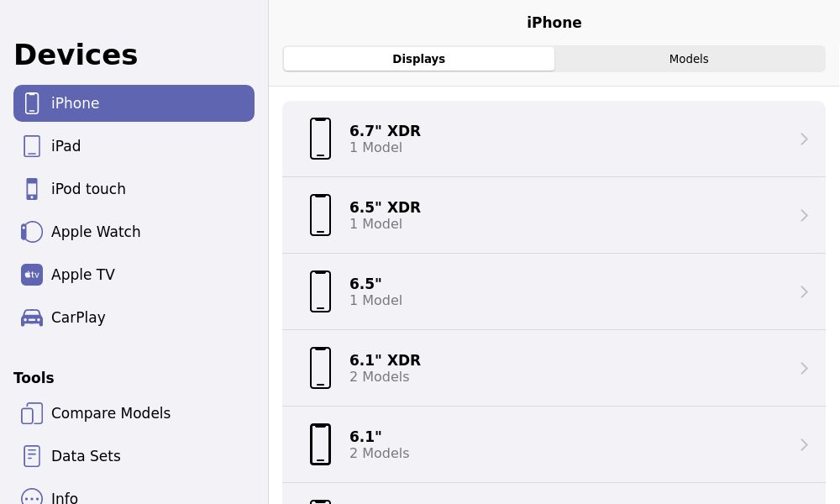Open the Info tool in the sidebar

65,497
